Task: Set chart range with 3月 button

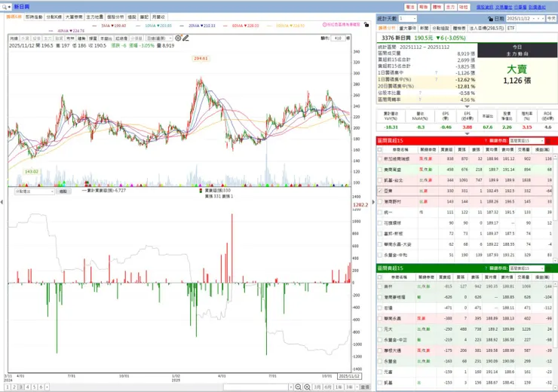Action: pyautogui.click(x=317, y=387)
